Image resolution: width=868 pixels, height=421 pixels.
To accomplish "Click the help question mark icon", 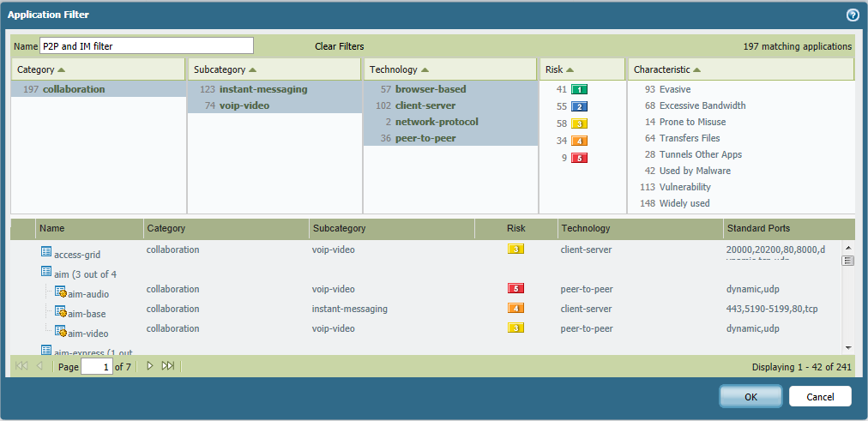I will pyautogui.click(x=853, y=15).
